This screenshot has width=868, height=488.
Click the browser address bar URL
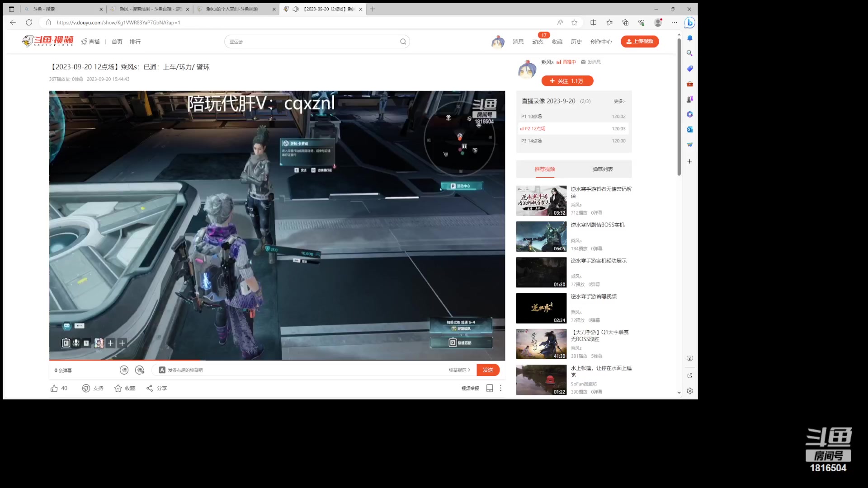(118, 23)
